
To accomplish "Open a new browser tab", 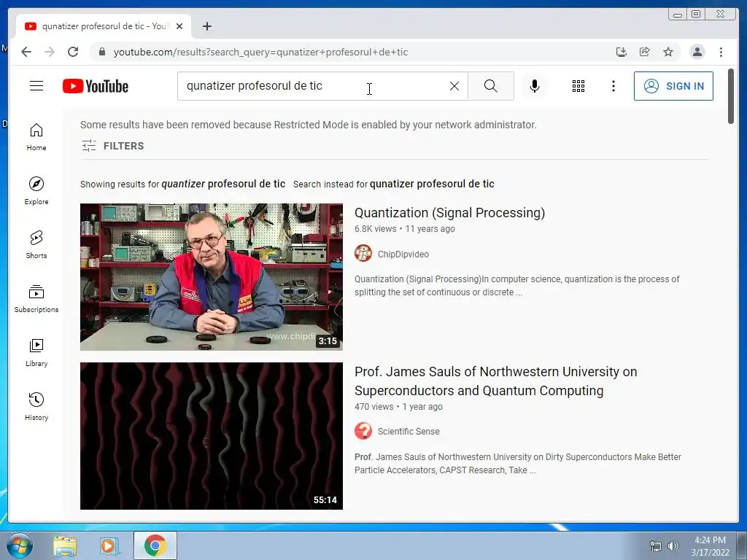I will coord(206,26).
